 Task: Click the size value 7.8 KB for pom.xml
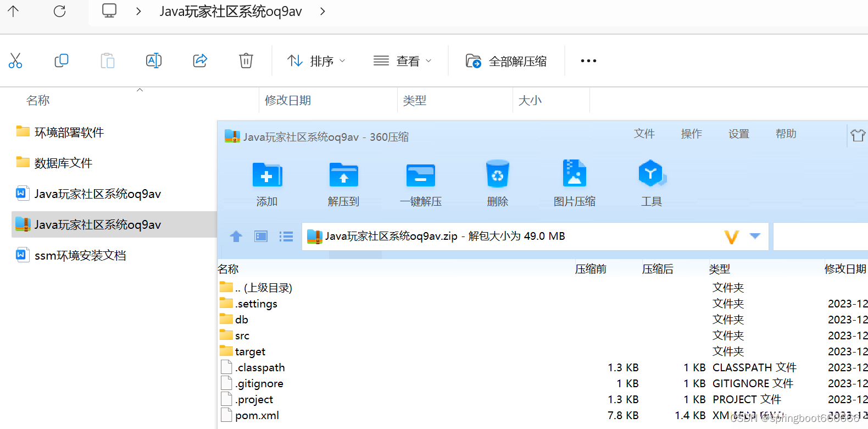[x=623, y=415]
